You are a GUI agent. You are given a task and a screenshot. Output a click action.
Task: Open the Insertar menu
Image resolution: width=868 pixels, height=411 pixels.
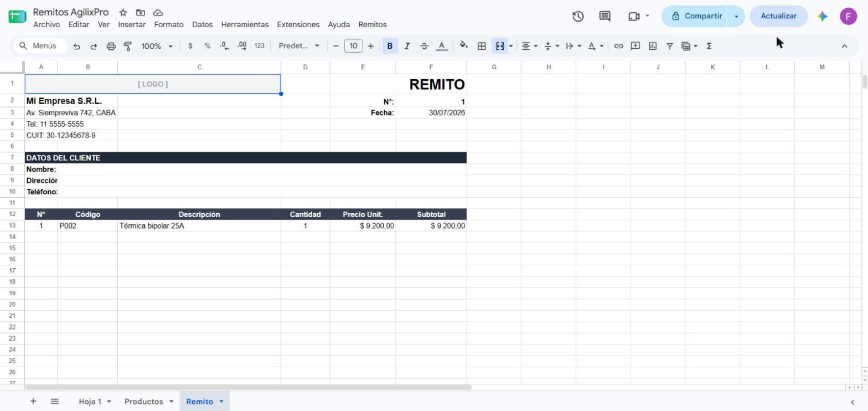132,24
